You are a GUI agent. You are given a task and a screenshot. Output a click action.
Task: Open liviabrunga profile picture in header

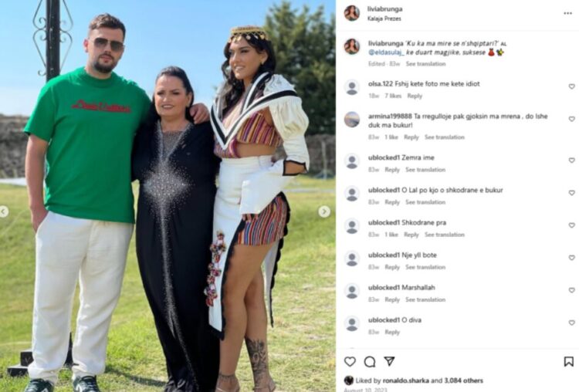[352, 13]
